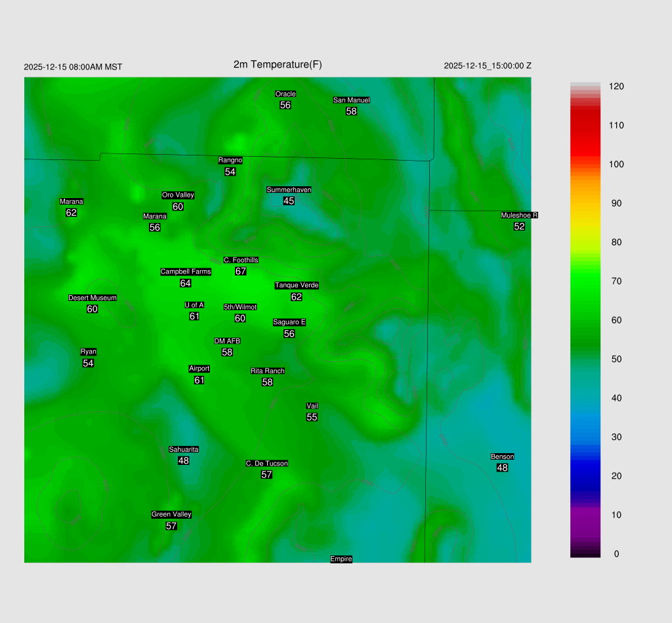
Task: Select the San Manuel station label
Action: coord(351,100)
